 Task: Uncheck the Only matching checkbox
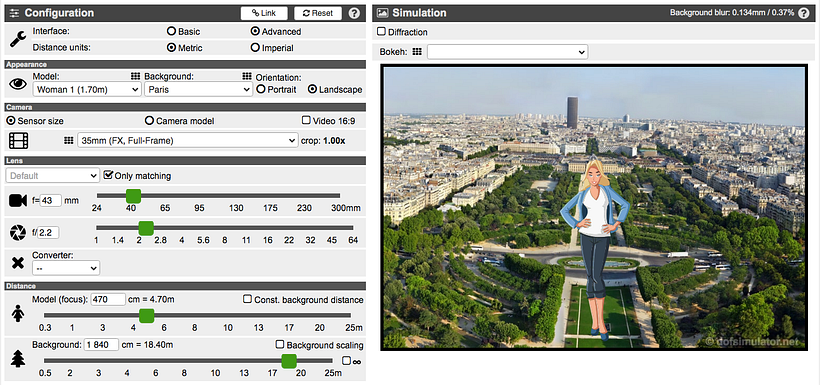(x=108, y=175)
